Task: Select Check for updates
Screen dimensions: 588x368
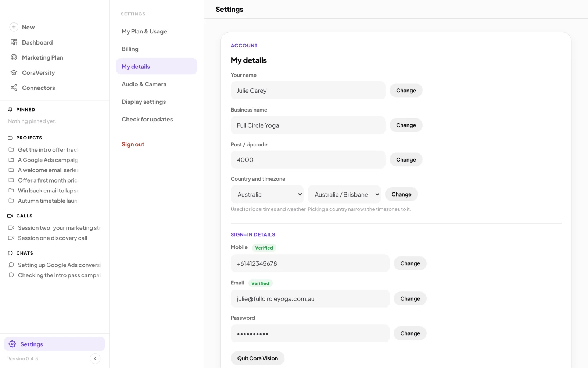Action: (157, 120)
